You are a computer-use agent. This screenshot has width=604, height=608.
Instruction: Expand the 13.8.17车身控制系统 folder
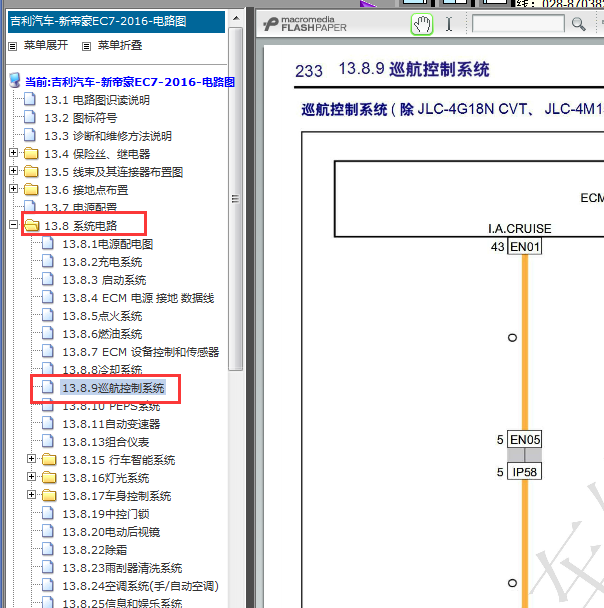[x=32, y=495]
